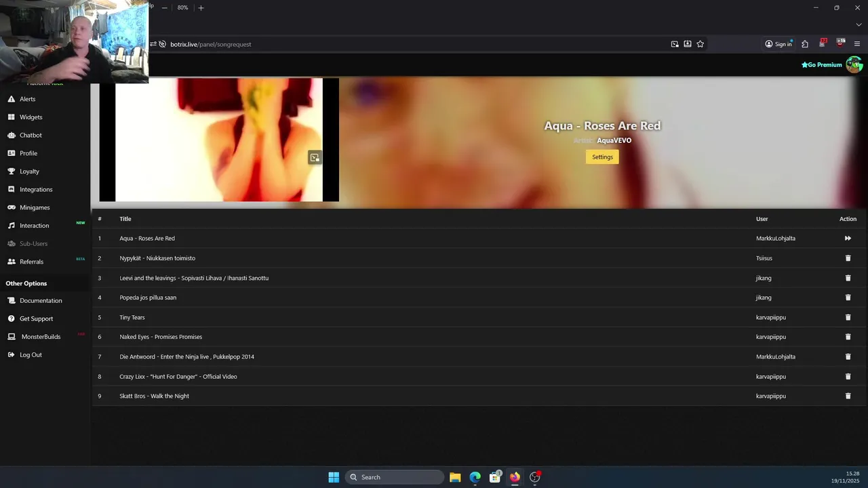The image size is (868, 488).
Task: Click the User column header
Action: [x=762, y=219]
